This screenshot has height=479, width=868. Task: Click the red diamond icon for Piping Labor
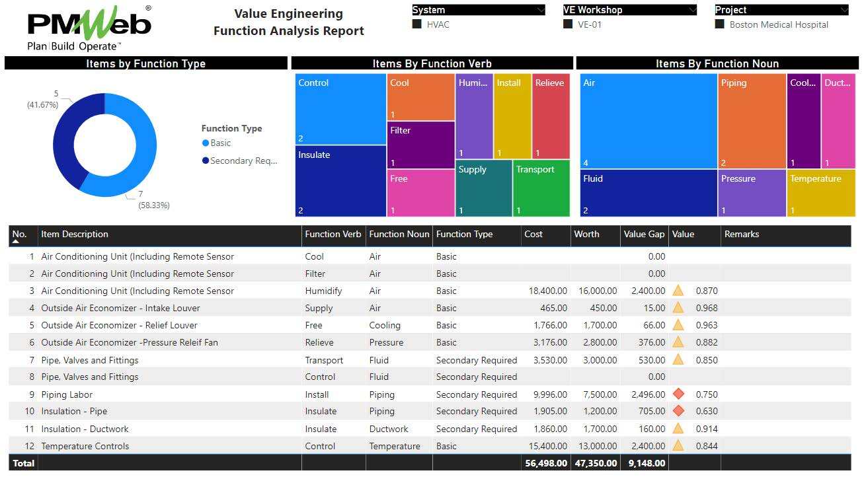tap(678, 394)
